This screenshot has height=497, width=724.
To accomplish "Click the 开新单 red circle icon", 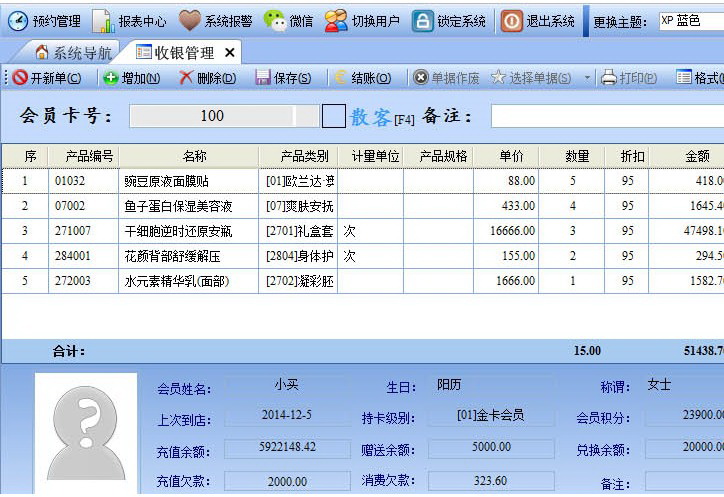I will (20, 78).
